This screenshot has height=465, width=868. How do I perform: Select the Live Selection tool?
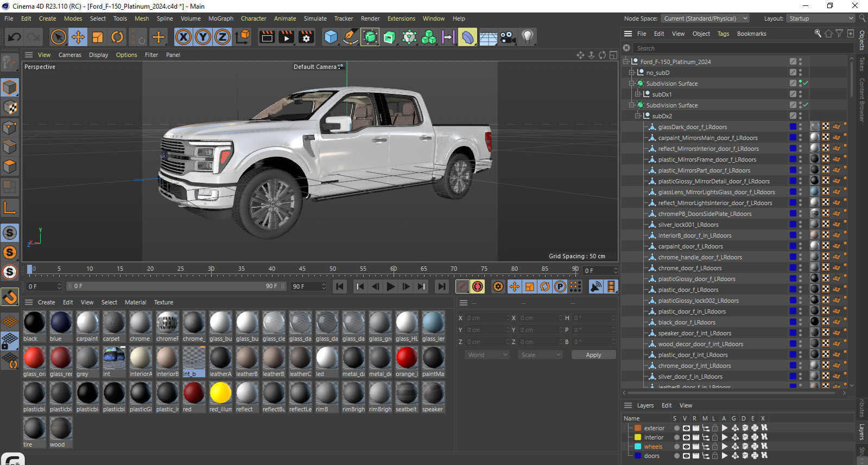point(58,37)
